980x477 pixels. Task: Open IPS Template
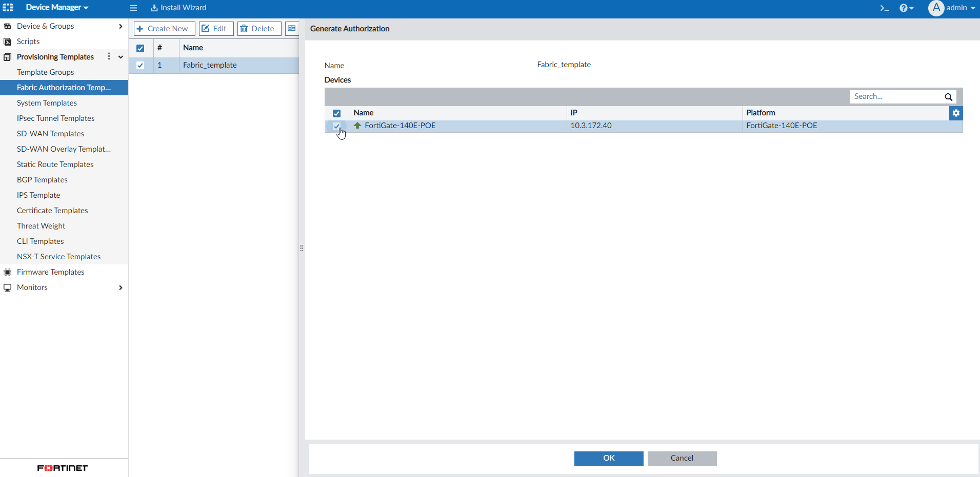click(x=38, y=195)
